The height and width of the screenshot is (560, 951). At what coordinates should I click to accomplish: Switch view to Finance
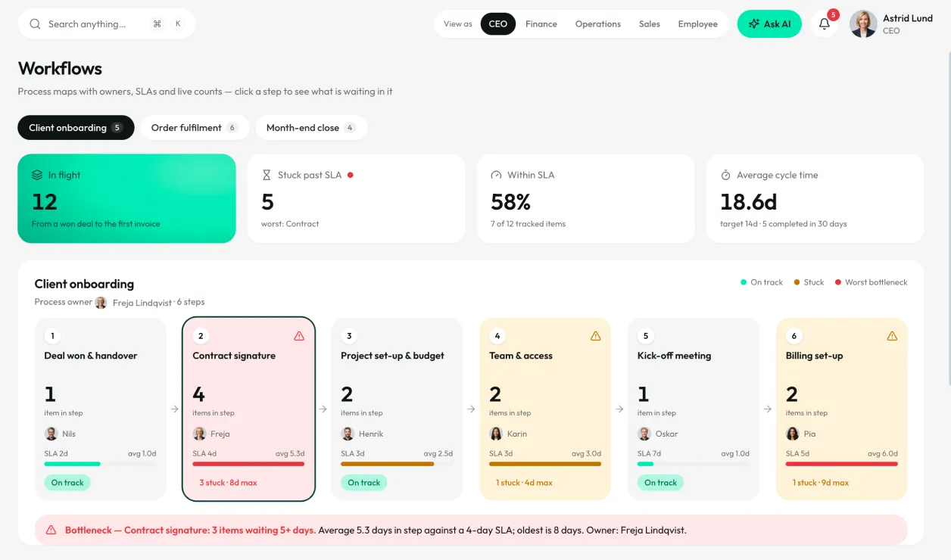(541, 24)
